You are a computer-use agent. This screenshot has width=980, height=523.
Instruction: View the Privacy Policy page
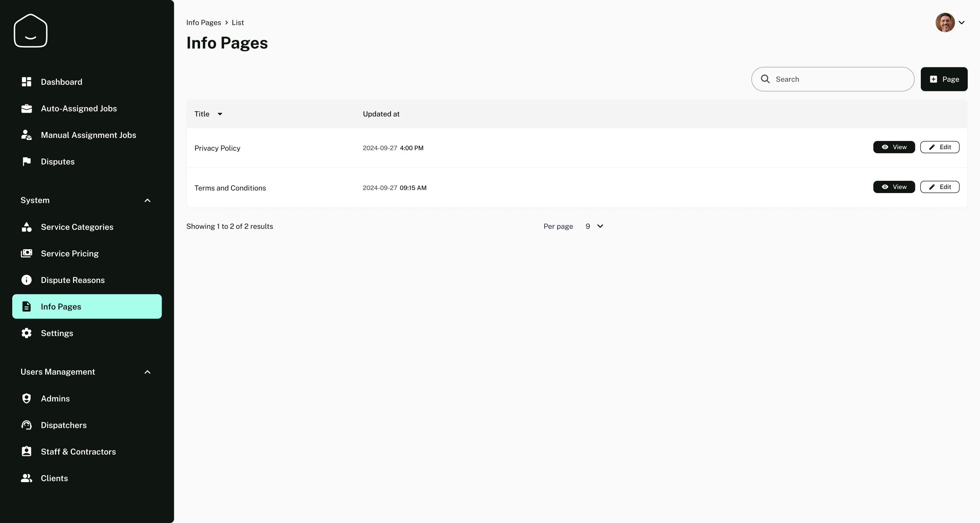point(894,147)
